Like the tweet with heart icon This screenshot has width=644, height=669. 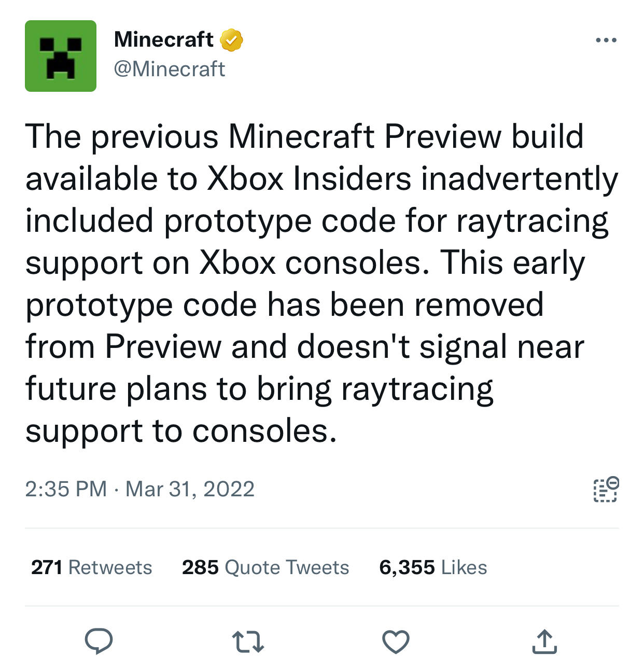396,642
